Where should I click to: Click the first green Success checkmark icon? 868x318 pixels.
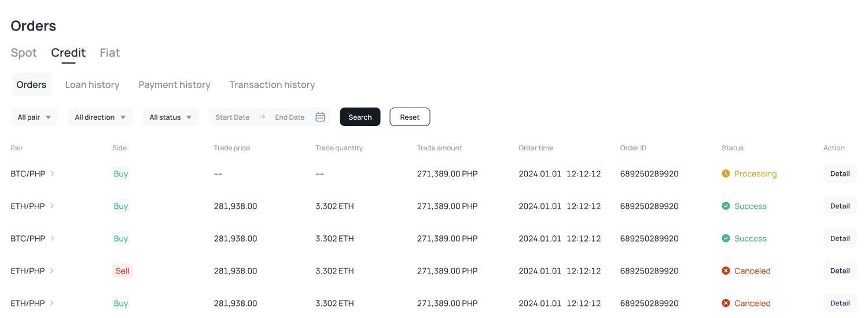point(726,206)
